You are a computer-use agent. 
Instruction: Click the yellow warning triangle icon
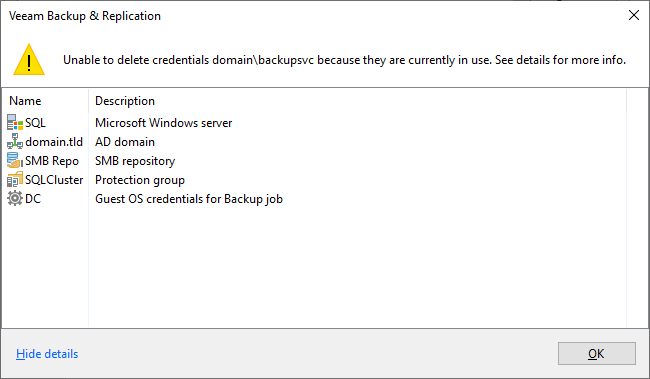point(29,60)
